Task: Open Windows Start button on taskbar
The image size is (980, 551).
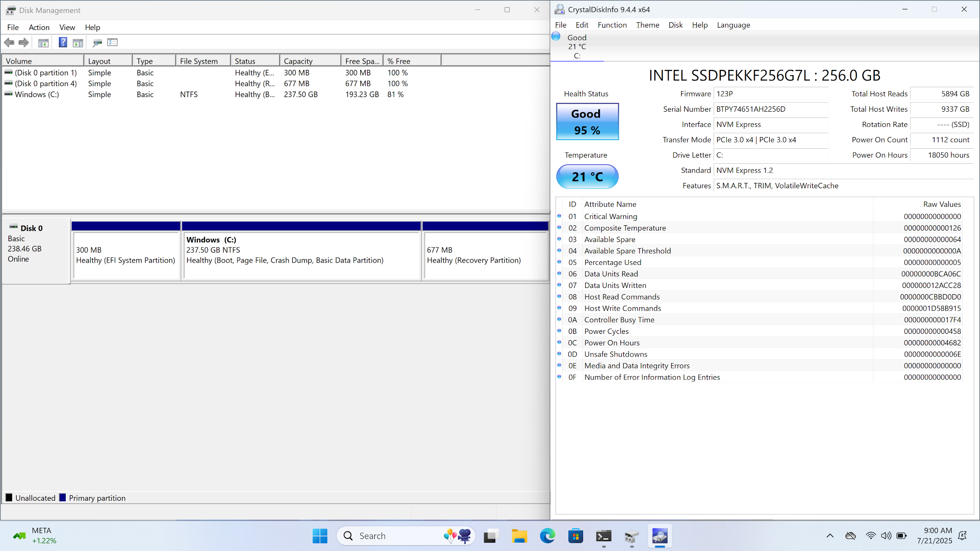Action: click(320, 536)
